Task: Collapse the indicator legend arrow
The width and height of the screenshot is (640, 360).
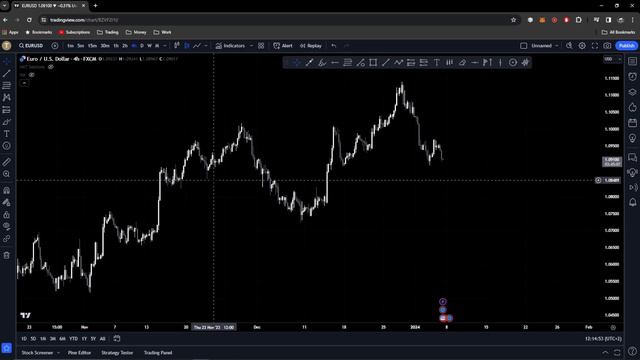Action: pyautogui.click(x=24, y=83)
